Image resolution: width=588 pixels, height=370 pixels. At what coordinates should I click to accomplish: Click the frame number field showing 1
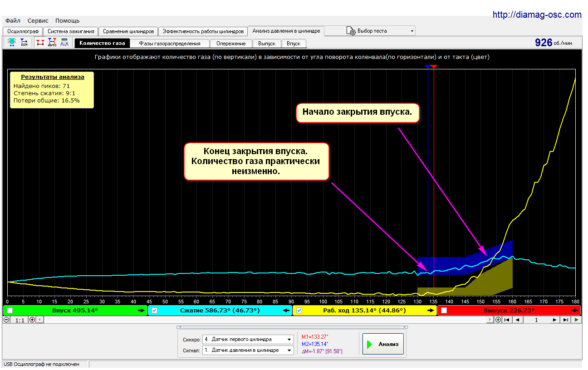point(536,320)
